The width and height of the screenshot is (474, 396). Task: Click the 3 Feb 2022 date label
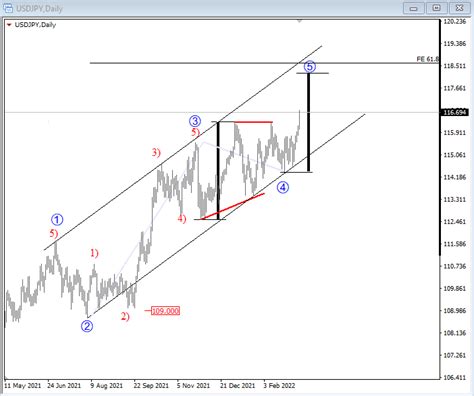coord(279,386)
